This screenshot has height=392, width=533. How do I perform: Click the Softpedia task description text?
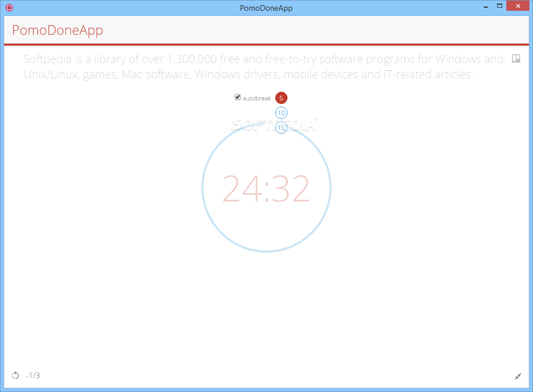coord(263,67)
